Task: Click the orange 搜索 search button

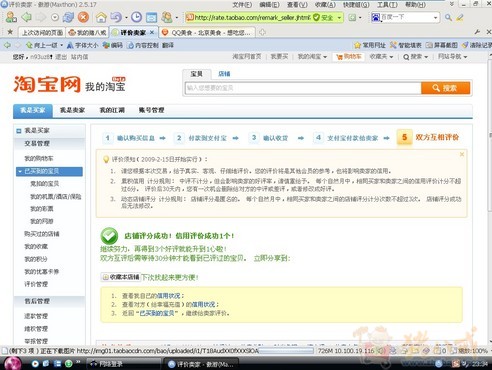Action: tap(446, 88)
